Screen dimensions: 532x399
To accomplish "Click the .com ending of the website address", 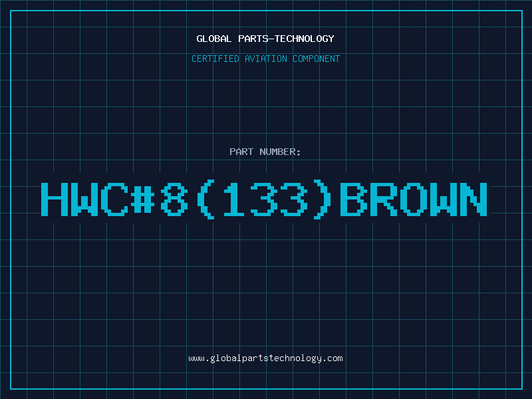I will (332, 358).
